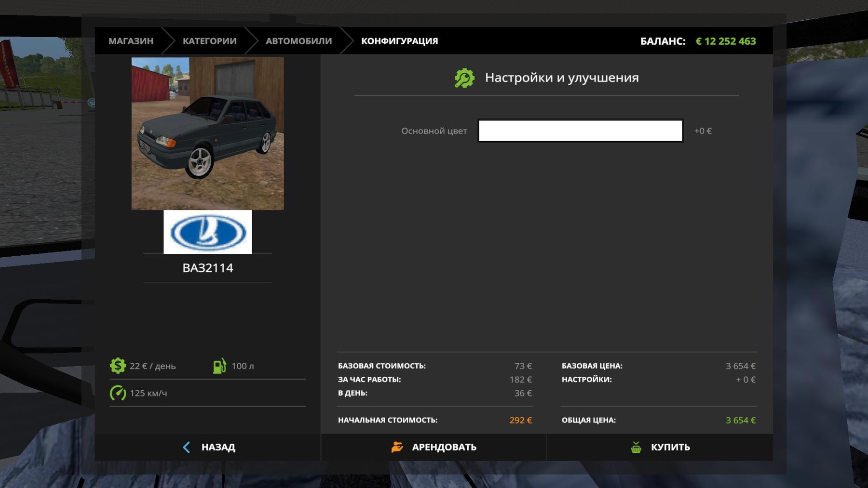The image size is (868, 488).
Task: Pick the white Основной цвет swatch
Action: (x=580, y=131)
